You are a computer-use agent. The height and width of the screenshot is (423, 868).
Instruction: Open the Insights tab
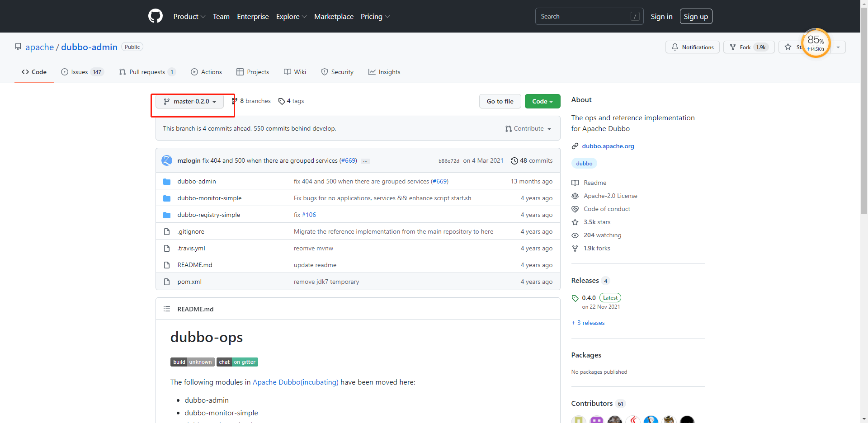click(x=384, y=72)
